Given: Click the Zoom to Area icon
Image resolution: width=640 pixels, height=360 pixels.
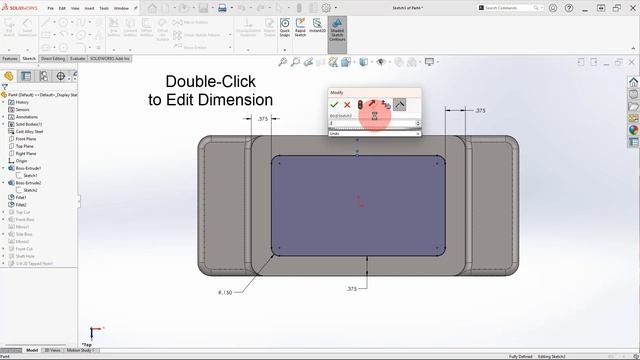Looking at the screenshot, I should pos(295,62).
